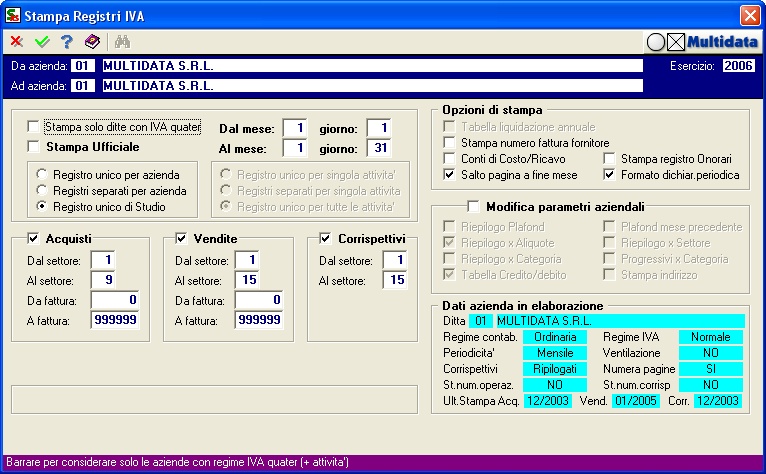Viewport: 766px width, 474px height.
Task: Click the Ad azienda code field
Action: pyautogui.click(x=82, y=86)
